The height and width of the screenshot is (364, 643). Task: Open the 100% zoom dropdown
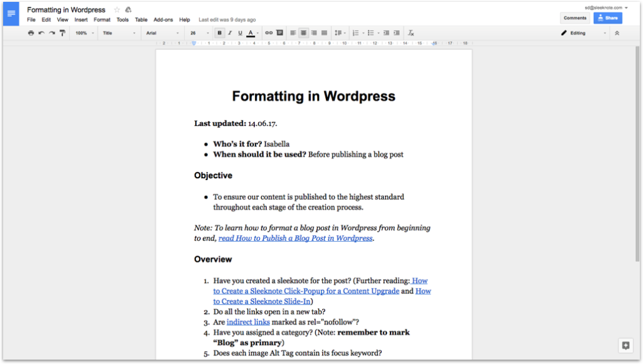click(x=85, y=33)
